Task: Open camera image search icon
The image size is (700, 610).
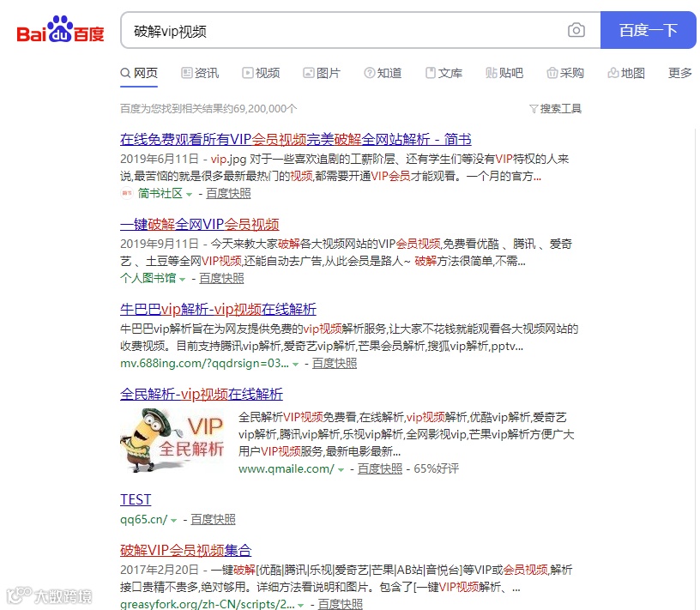Action: pyautogui.click(x=576, y=30)
